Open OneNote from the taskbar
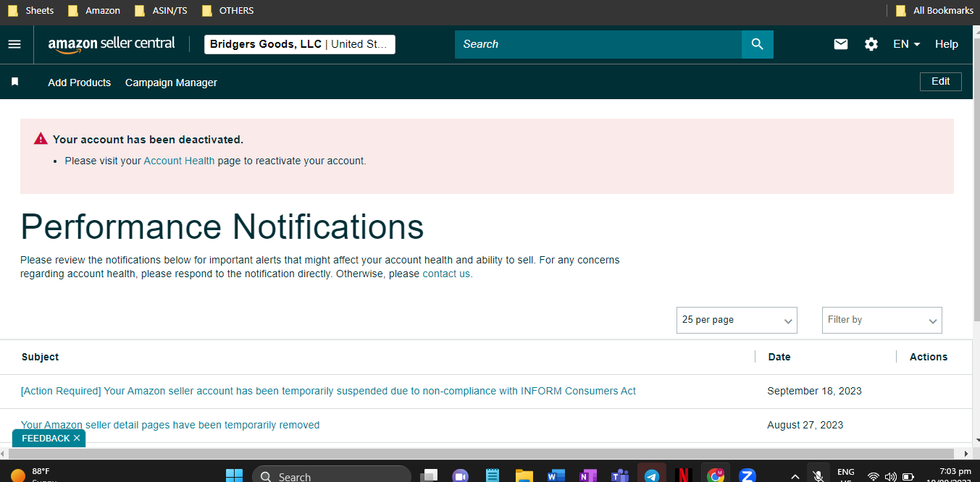Viewport: 980px width, 482px height. (x=587, y=475)
